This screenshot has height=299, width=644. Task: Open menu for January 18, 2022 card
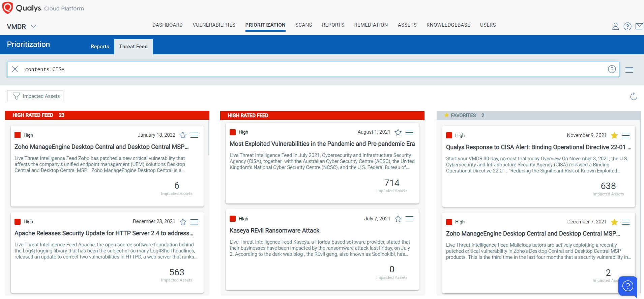(194, 135)
